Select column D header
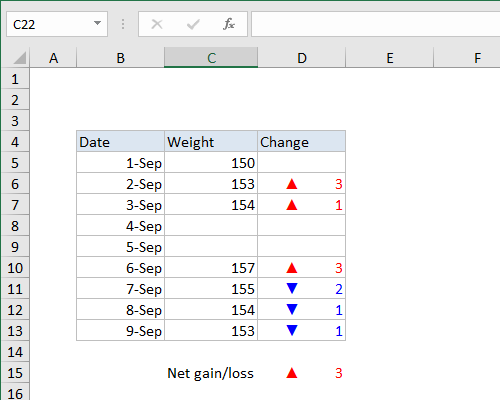The width and height of the screenshot is (500, 400). coord(302,58)
